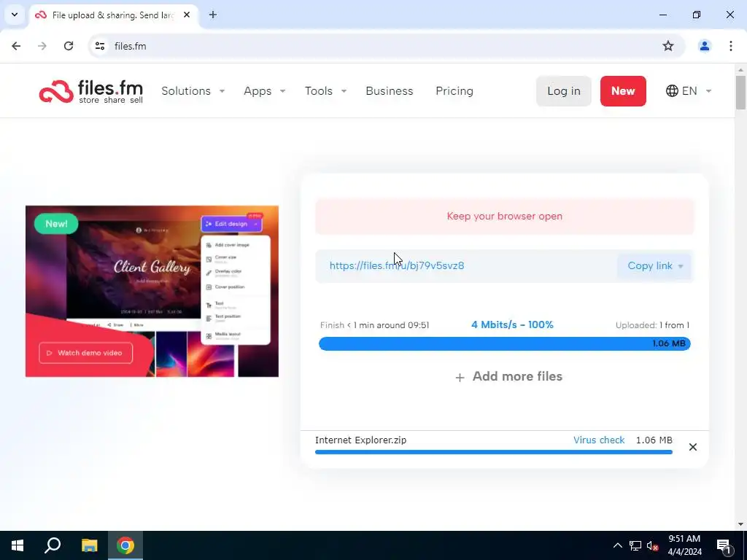Screen dimensions: 747x560
Task: Bookmark this page with star icon
Action: 668,46
